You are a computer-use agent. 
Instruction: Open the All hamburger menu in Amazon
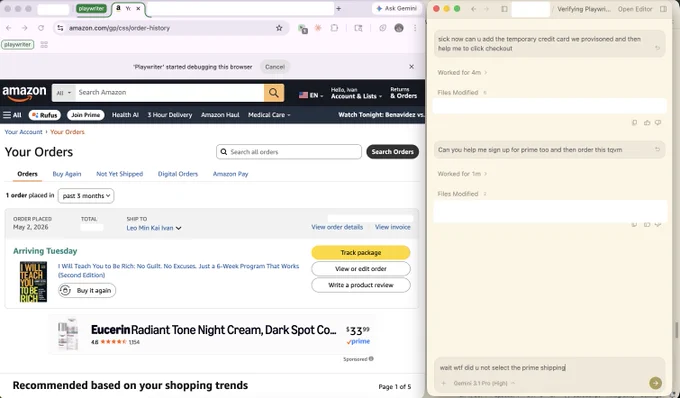tap(12, 115)
